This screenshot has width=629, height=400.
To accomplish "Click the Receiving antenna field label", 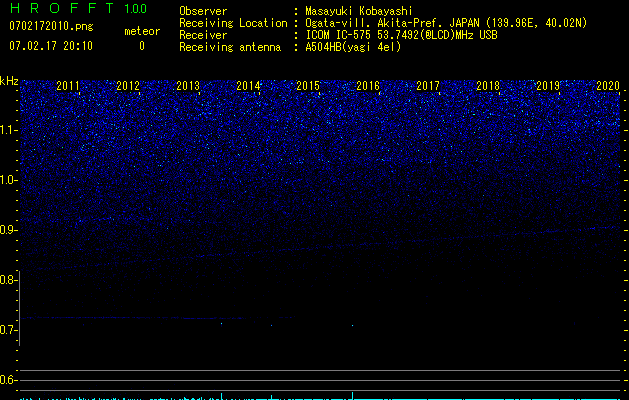I will (x=230, y=47).
